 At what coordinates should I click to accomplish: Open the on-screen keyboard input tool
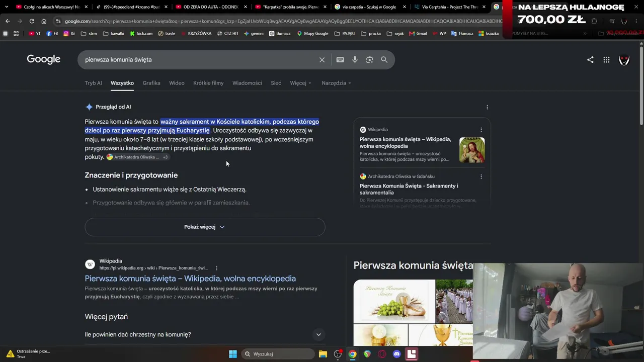[340, 60]
